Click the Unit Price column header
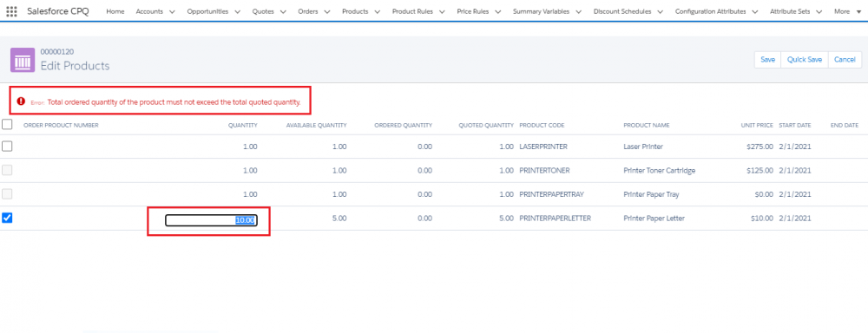868x333 pixels. 757,126
